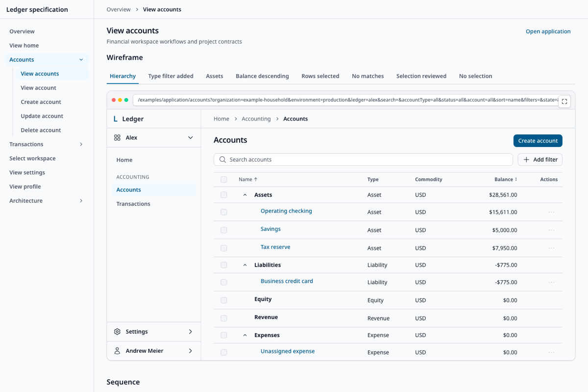Click the yellow window dot in wireframe
This screenshot has height=392, width=588.
coord(120,100)
